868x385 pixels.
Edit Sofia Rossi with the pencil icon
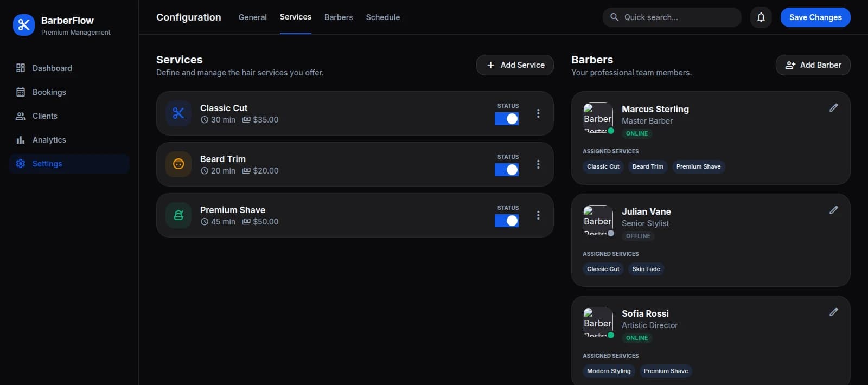(x=834, y=312)
